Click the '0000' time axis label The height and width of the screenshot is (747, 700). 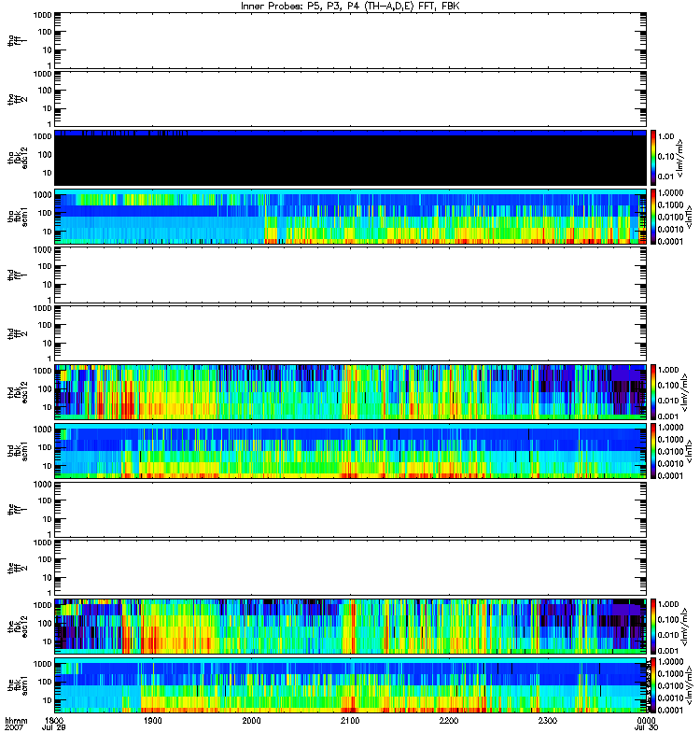coord(646,720)
